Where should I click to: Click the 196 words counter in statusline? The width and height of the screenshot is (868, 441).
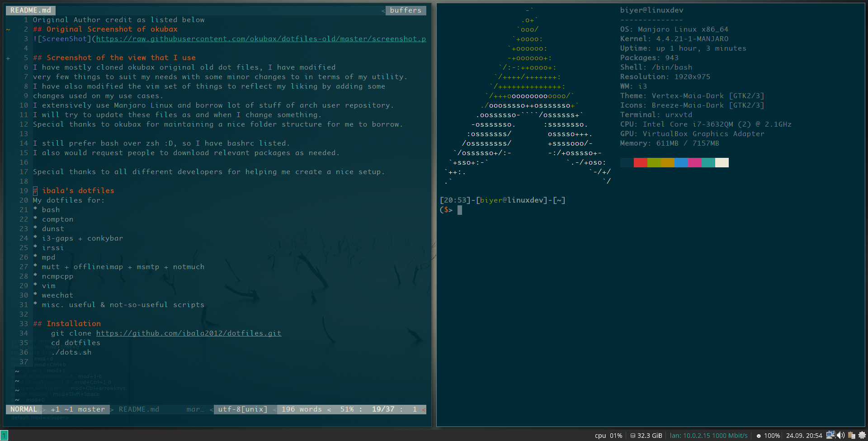coord(302,409)
